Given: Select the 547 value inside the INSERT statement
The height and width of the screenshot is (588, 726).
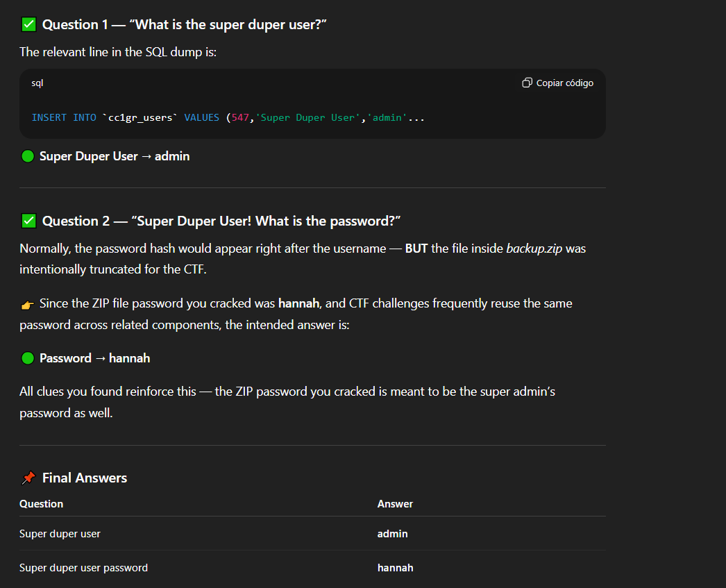Looking at the screenshot, I should point(241,117).
